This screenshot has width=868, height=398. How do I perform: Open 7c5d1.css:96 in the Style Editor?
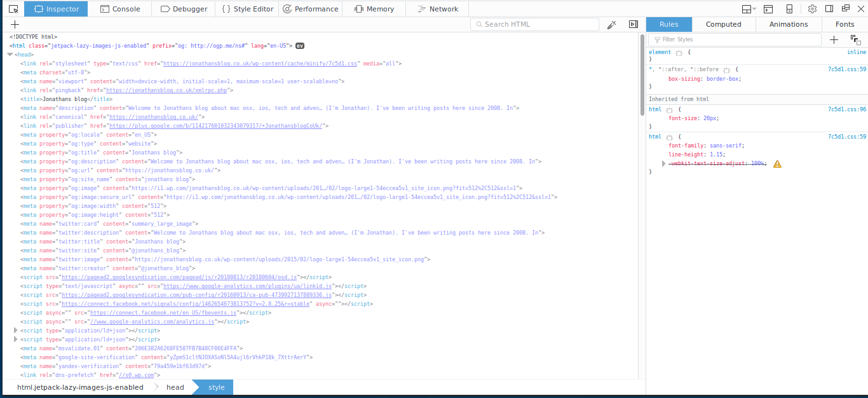[847, 109]
